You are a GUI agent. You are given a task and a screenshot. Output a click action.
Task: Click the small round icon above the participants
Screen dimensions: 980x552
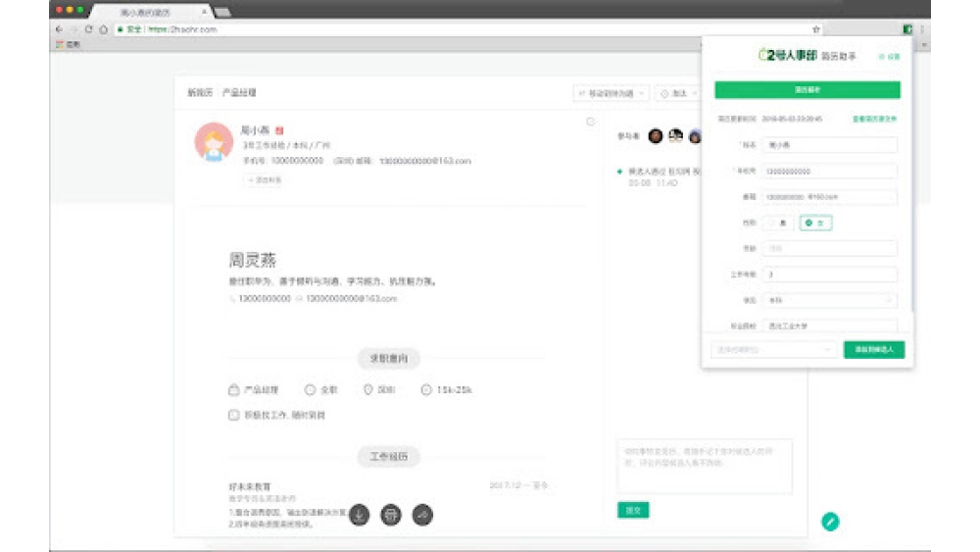[x=591, y=122]
